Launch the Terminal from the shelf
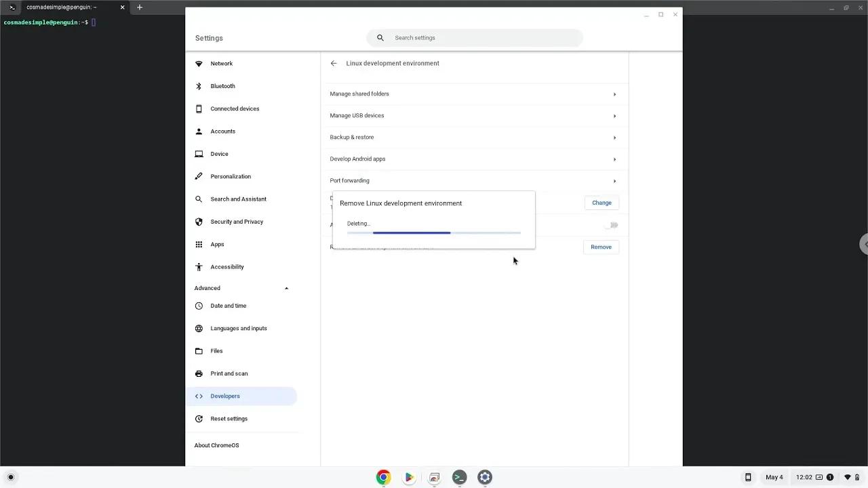Viewport: 868px width, 488px height. pyautogui.click(x=459, y=477)
